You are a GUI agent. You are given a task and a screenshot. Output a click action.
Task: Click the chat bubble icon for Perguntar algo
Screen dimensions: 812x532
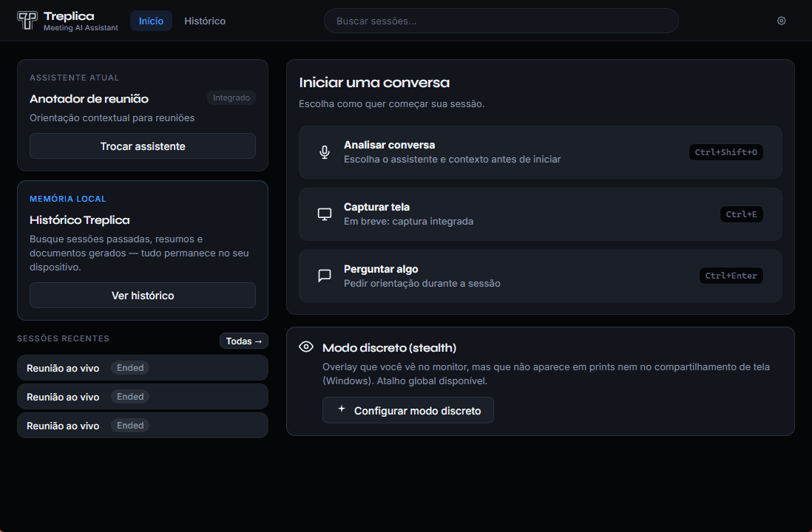tap(324, 276)
